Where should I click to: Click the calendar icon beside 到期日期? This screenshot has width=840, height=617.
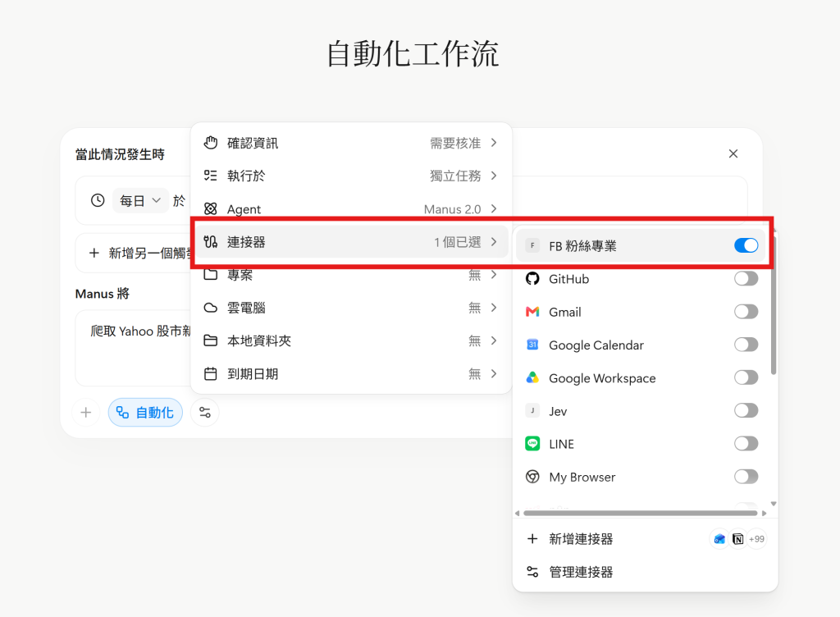click(211, 374)
